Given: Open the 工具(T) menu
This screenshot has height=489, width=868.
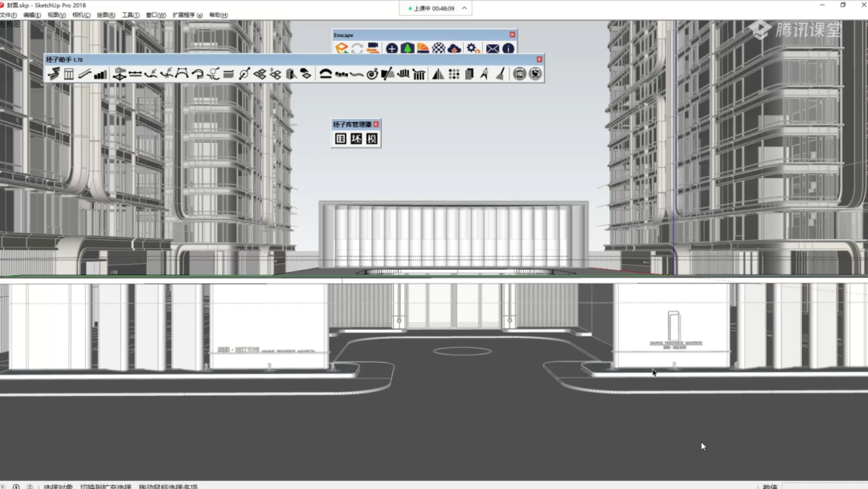Looking at the screenshot, I should pyautogui.click(x=131, y=15).
